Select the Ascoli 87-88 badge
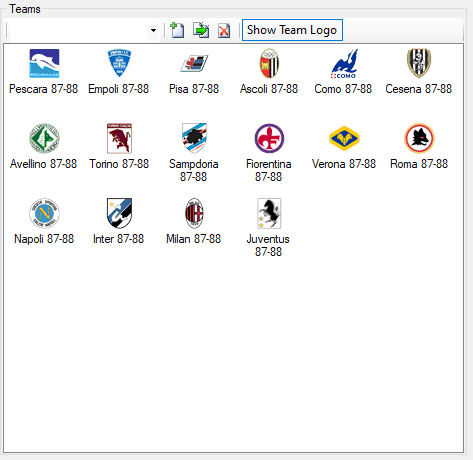The height and width of the screenshot is (460, 473). (x=269, y=63)
